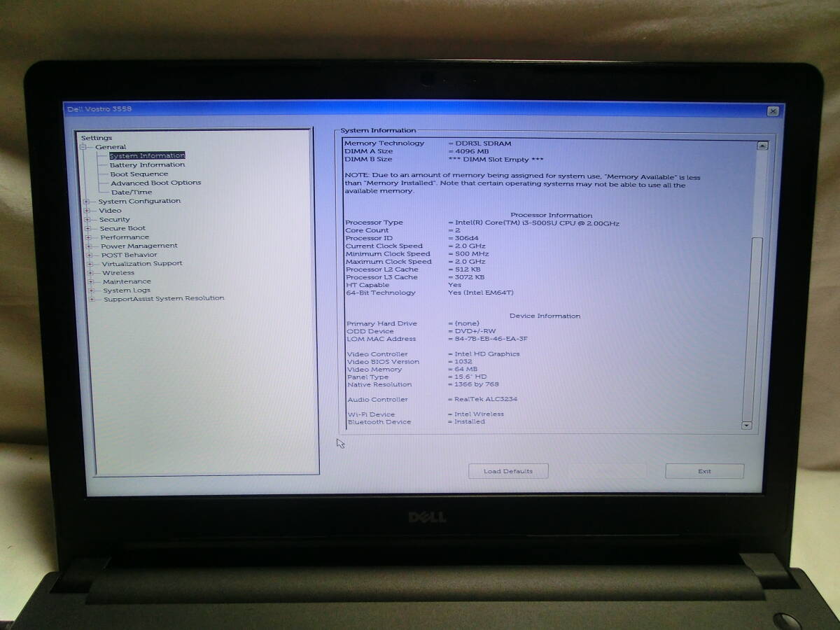The image size is (840, 630).
Task: Select the System Configuration label
Action: (139, 202)
